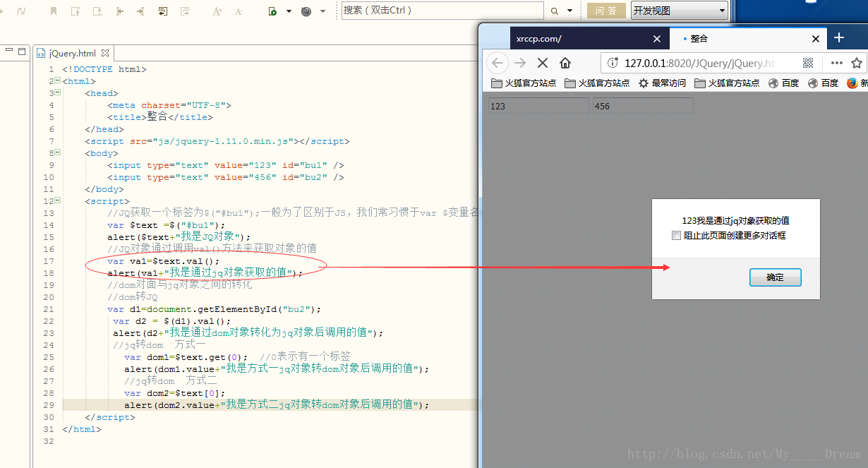Click the IDE search field 搜索（双击Ctrl）
The width and height of the screenshot is (868, 468).
coord(442,11)
